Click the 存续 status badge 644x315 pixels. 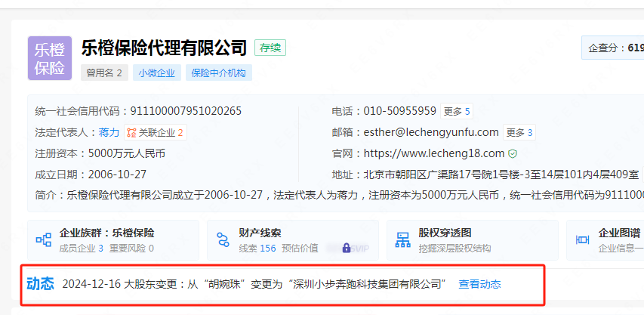click(x=270, y=48)
